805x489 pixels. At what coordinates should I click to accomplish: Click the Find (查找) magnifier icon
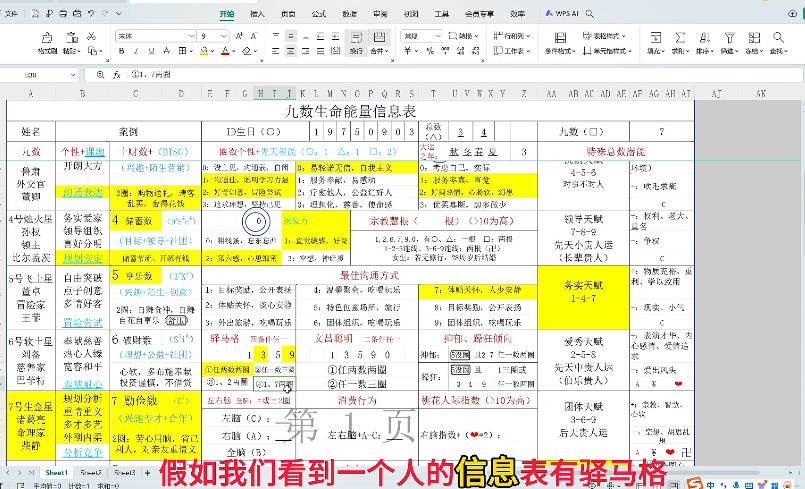778,37
